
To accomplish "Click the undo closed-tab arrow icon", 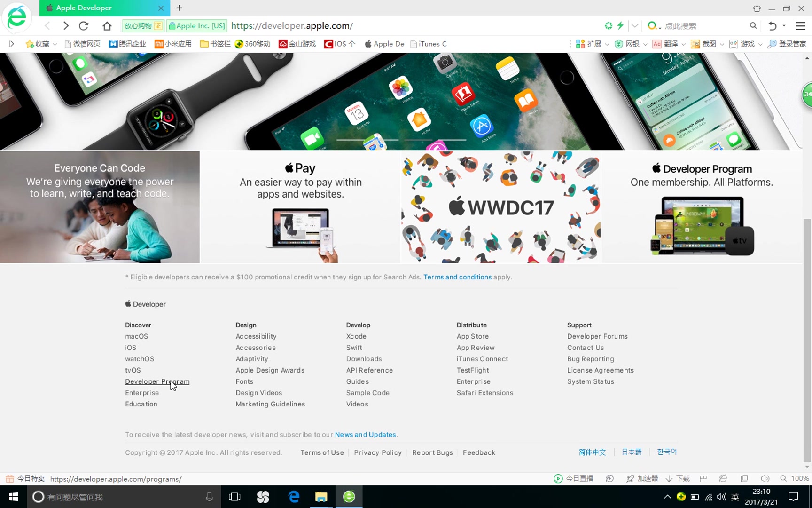I will 772,26.
